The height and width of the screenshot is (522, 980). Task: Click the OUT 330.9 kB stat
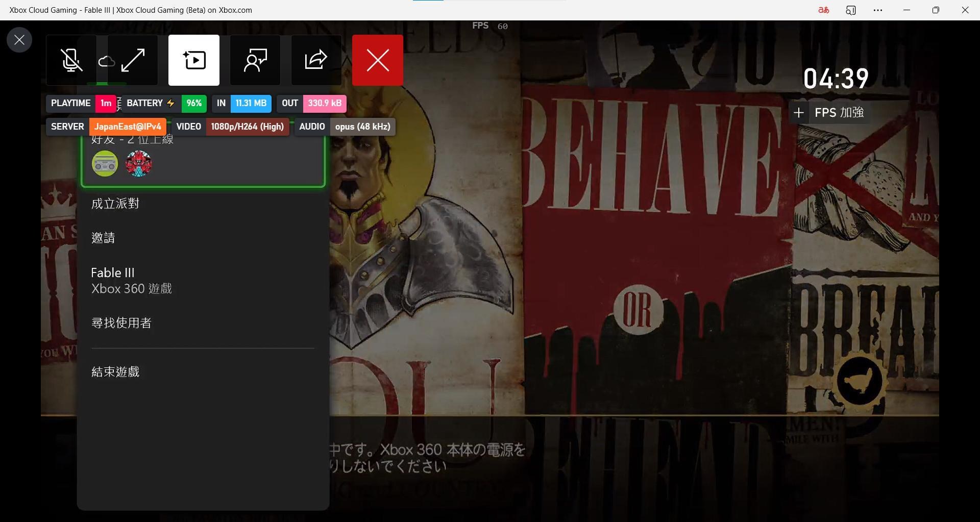click(x=311, y=103)
